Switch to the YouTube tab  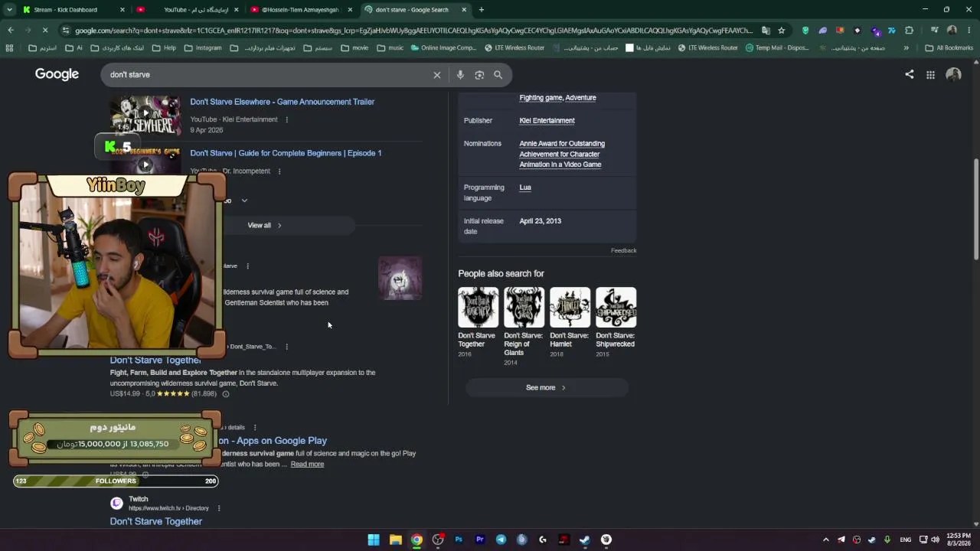(x=188, y=10)
